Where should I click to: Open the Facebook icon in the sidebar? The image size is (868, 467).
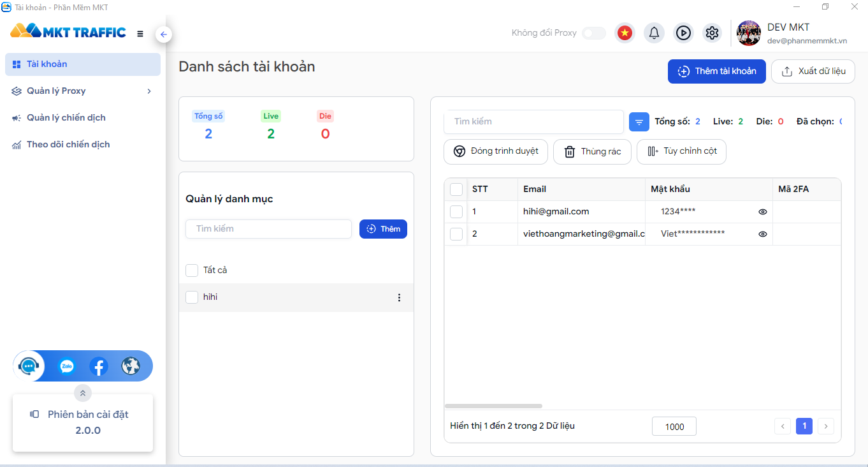pyautogui.click(x=99, y=366)
